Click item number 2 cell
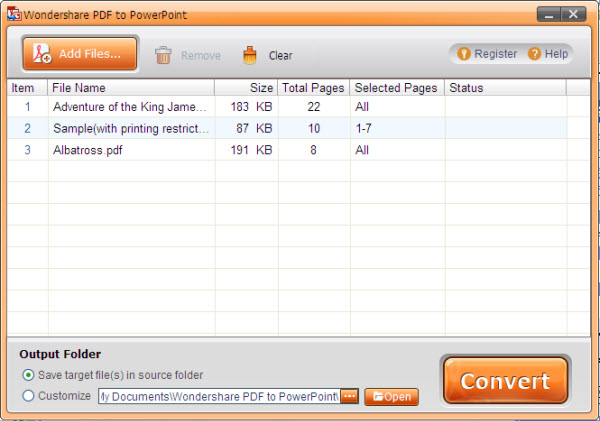Screen dimensions: 600x421 [x=28, y=128]
